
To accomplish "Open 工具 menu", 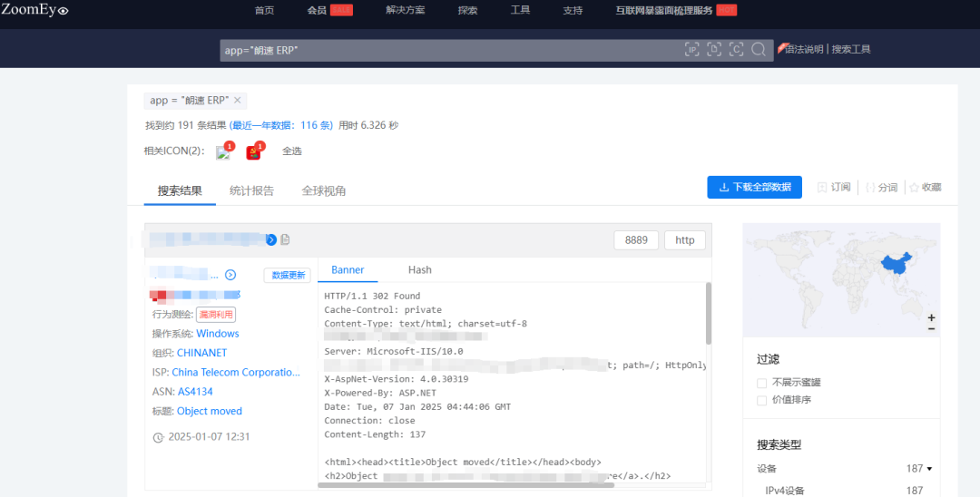I will pyautogui.click(x=520, y=10).
